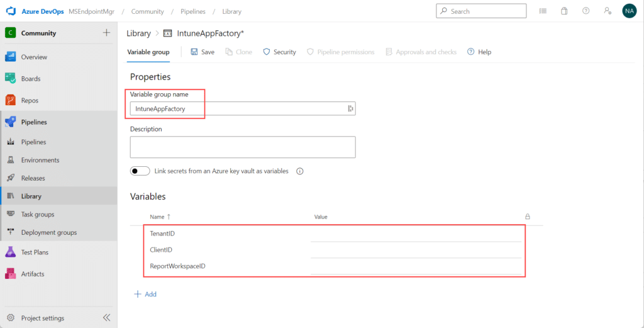Click the Value column header

pos(321,217)
